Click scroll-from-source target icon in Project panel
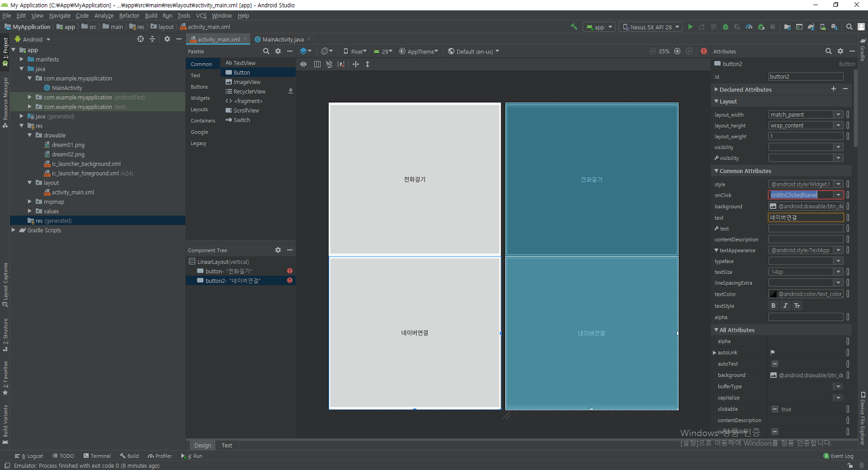The width and height of the screenshot is (868, 470). (x=140, y=39)
